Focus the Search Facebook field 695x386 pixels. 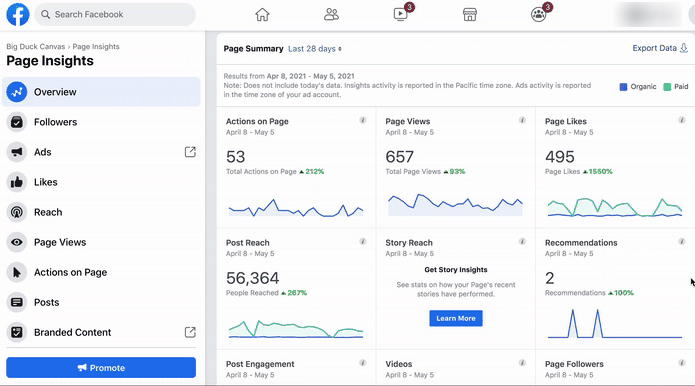[115, 15]
